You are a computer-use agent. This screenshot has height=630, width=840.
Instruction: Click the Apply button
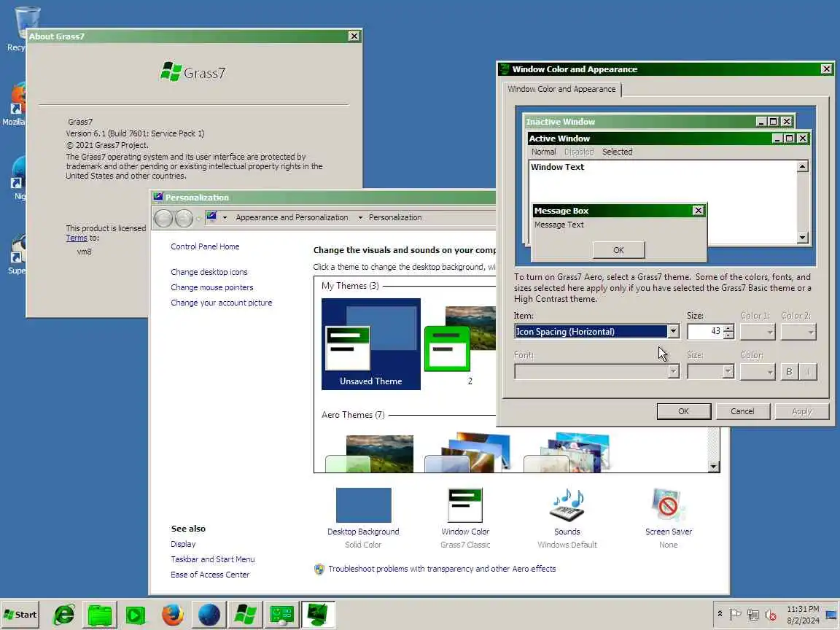[x=802, y=411]
